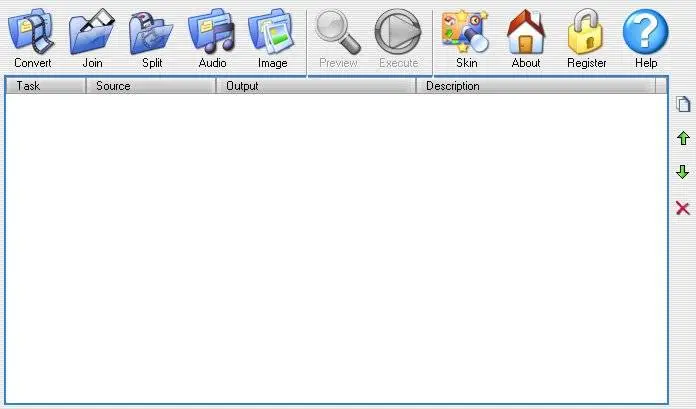Open the Register padlock icon
Screen dimensions: 696x409
[586, 38]
